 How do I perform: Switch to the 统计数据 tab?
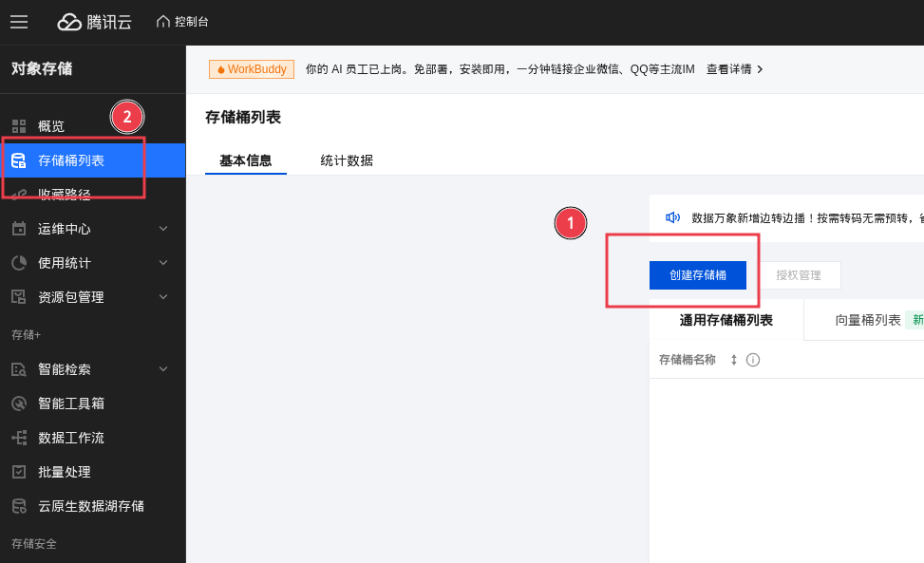pos(347,160)
